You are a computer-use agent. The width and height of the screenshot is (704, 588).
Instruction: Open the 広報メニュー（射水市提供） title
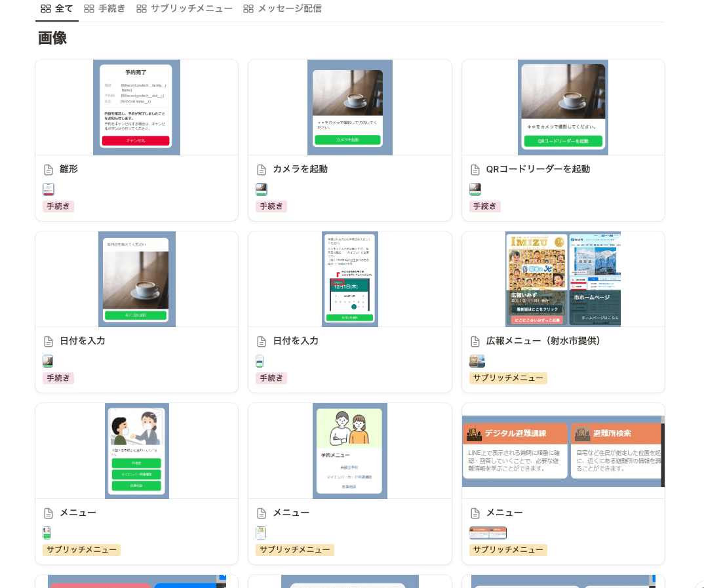tap(543, 341)
